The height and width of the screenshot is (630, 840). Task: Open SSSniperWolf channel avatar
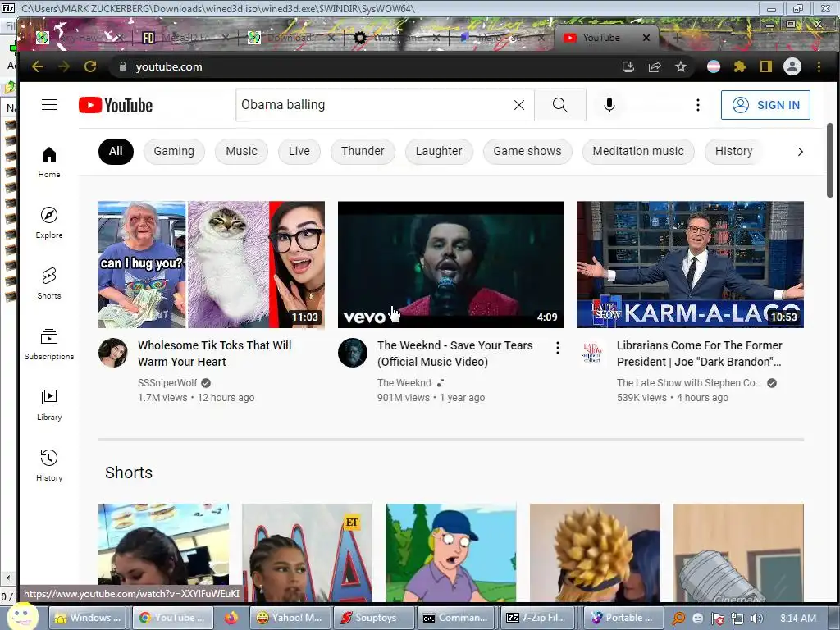click(113, 353)
